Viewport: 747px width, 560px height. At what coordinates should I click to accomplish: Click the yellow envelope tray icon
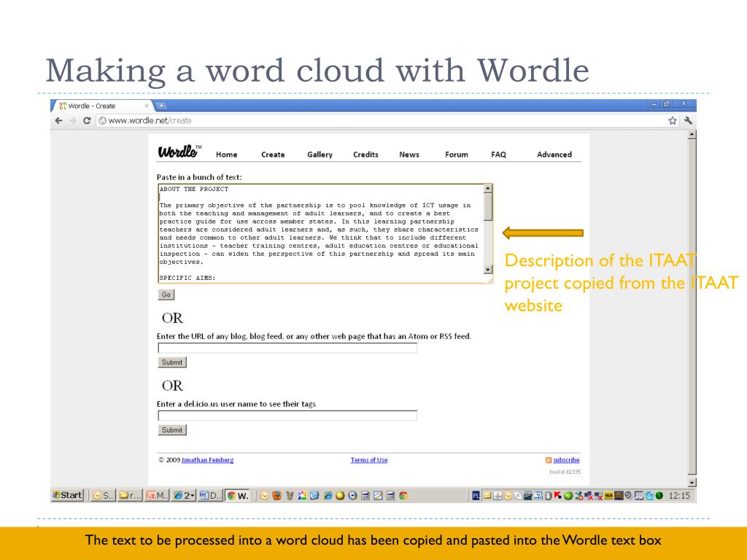(487, 496)
